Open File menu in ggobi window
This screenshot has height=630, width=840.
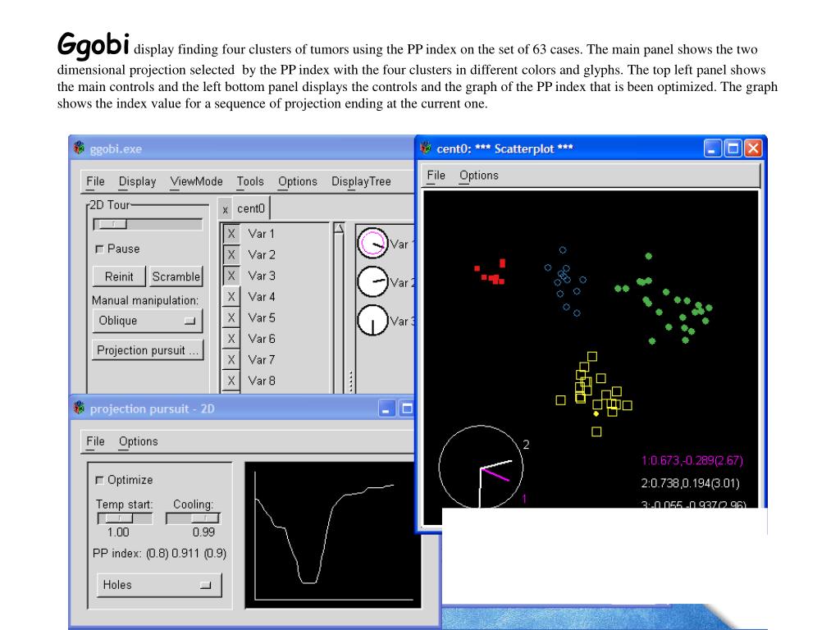tap(95, 181)
